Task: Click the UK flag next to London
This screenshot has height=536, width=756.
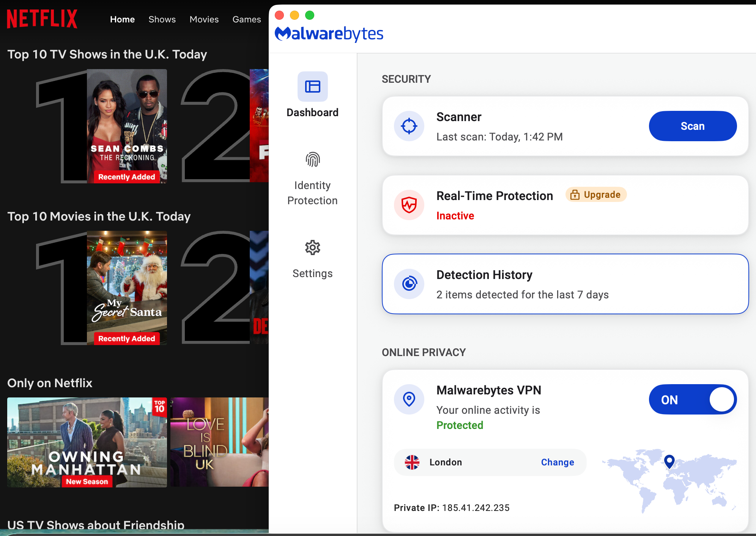Action: pos(412,462)
